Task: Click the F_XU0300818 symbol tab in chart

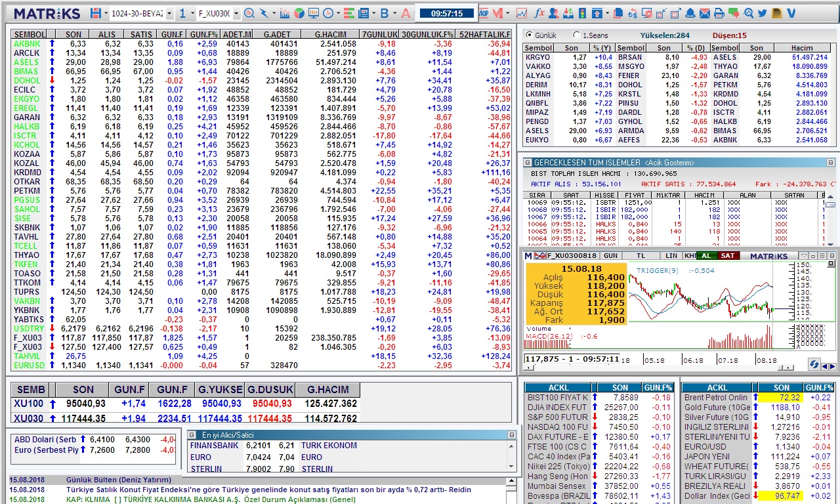Action: pos(572,255)
